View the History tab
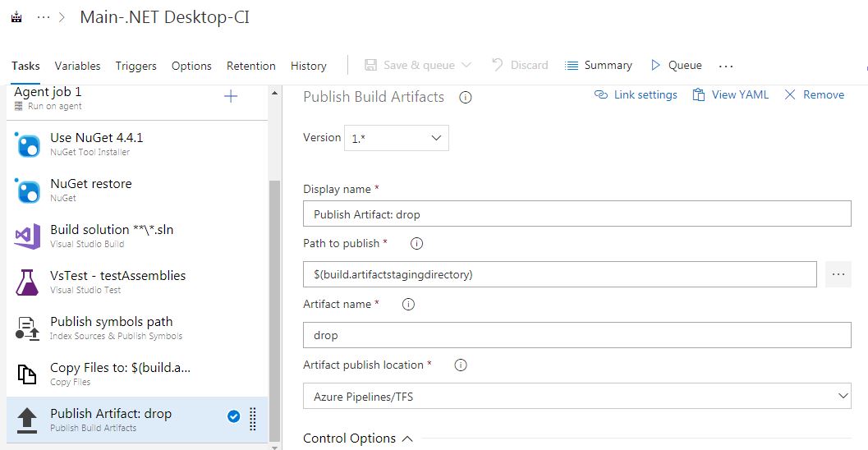This screenshot has height=450, width=868. [308, 66]
